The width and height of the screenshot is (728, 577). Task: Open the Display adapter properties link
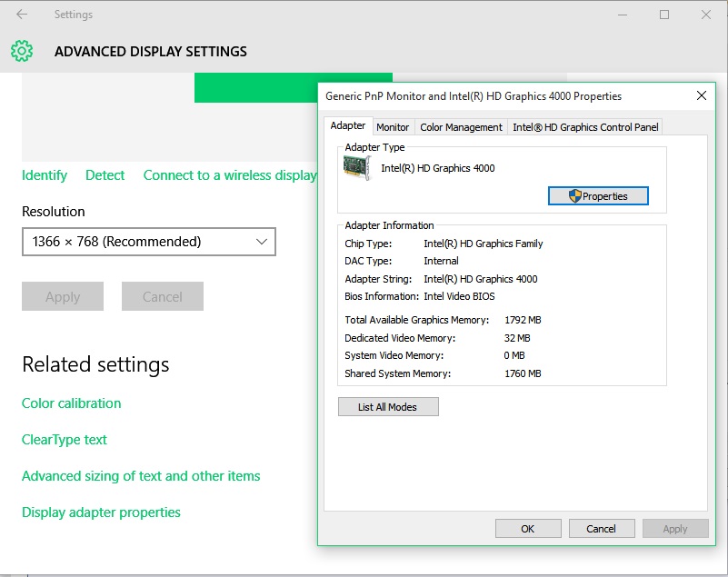pos(101,512)
